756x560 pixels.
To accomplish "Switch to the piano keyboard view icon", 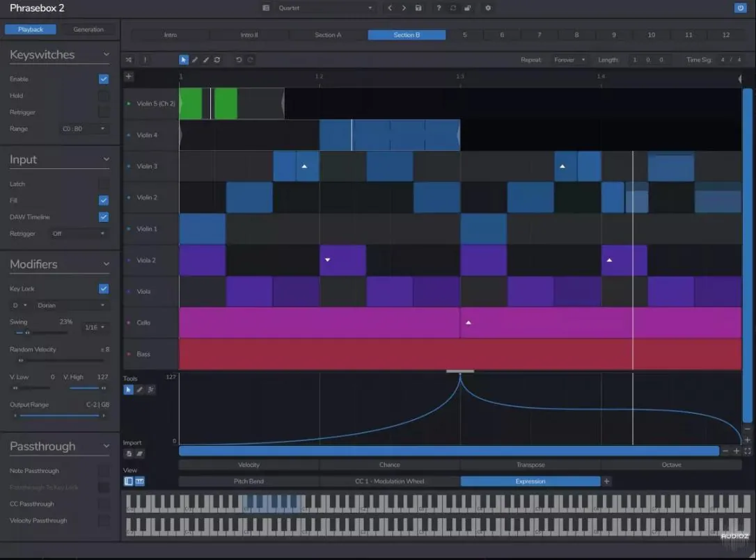I will pyautogui.click(x=139, y=481).
